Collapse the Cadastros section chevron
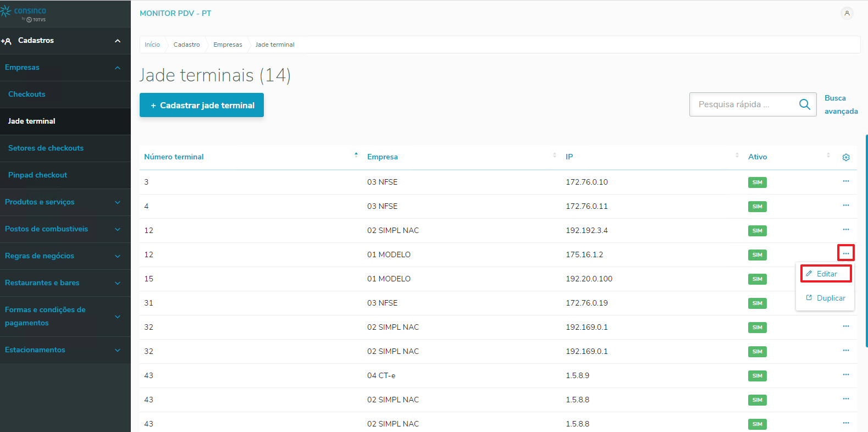Screen dimensions: 868x432 [x=118, y=41]
